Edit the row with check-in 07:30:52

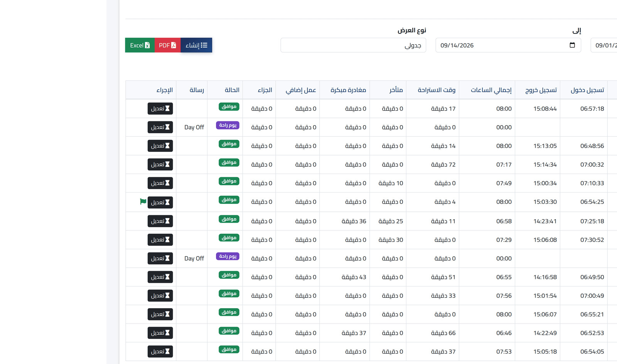[x=160, y=240]
